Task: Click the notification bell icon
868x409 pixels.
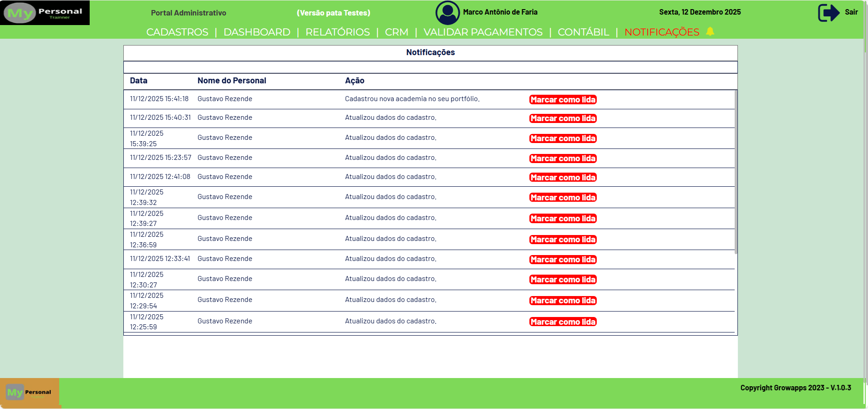Action: point(710,31)
